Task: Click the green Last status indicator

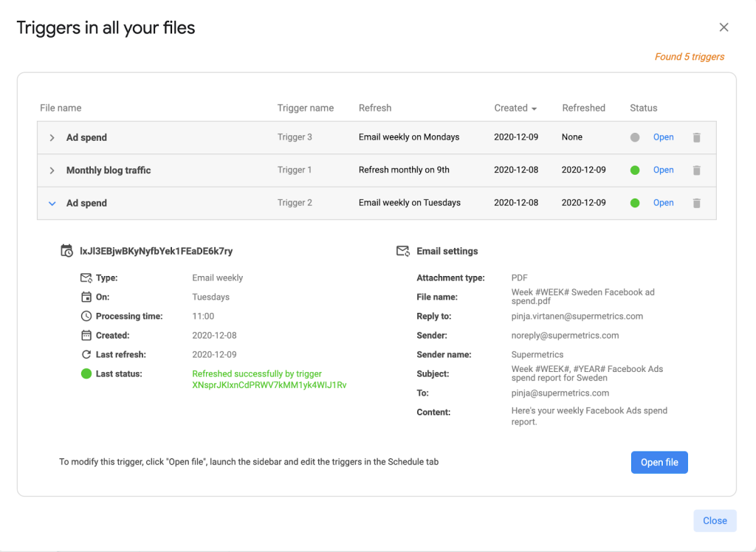Action: pyautogui.click(x=86, y=374)
